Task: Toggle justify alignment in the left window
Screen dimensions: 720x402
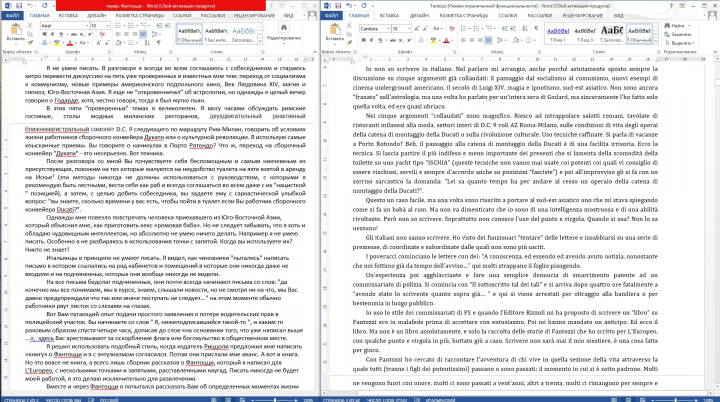Action: coord(143,34)
